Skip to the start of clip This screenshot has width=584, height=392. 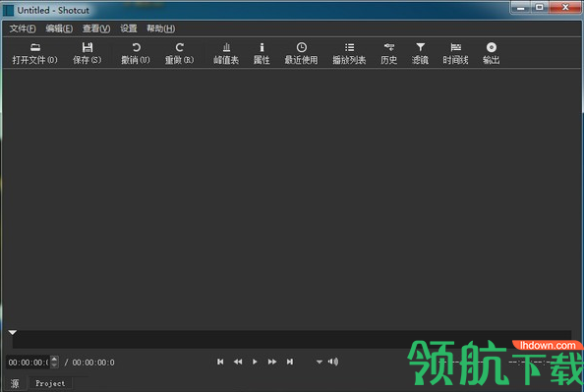pyautogui.click(x=220, y=362)
